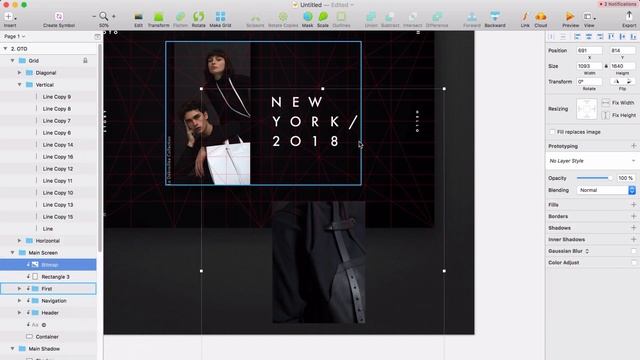
Task: Click the Intersect boolean operation
Action: click(x=413, y=19)
